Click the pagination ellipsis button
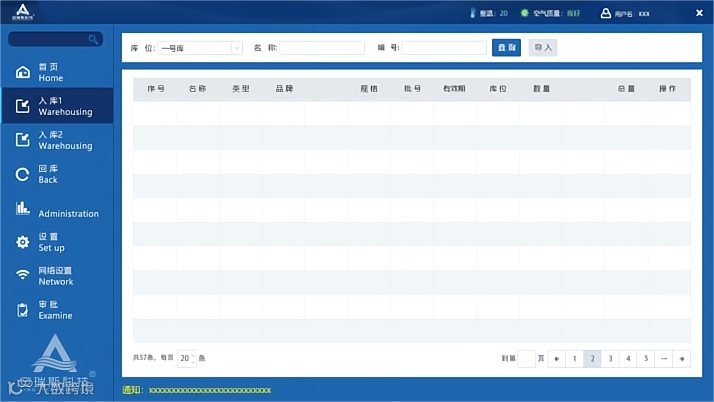This screenshot has width=714, height=402. (664, 359)
